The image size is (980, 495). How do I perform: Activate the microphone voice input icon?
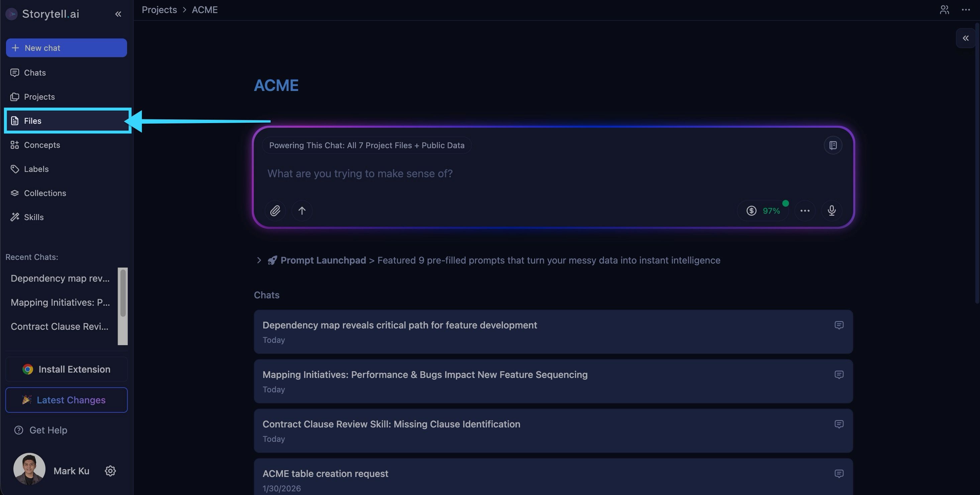click(831, 210)
